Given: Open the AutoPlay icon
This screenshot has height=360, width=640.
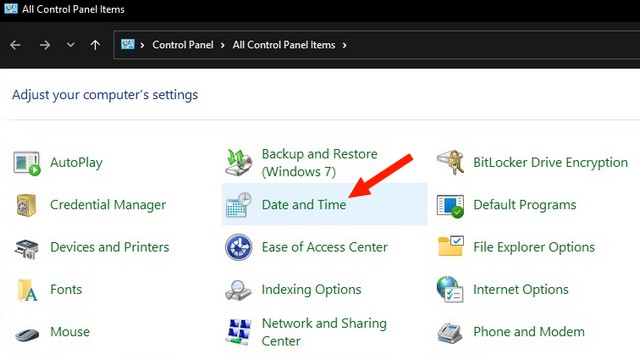Looking at the screenshot, I should coord(27,163).
